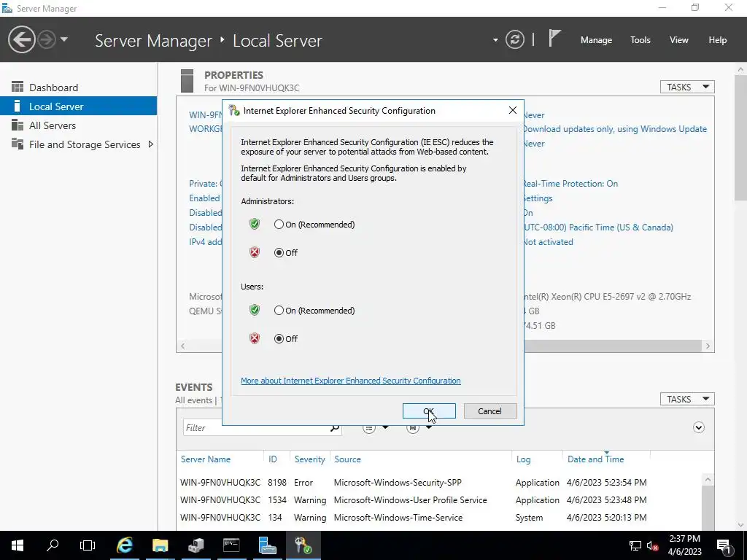Confirm dialog with OK button
This screenshot has height=560, width=747.
429,411
